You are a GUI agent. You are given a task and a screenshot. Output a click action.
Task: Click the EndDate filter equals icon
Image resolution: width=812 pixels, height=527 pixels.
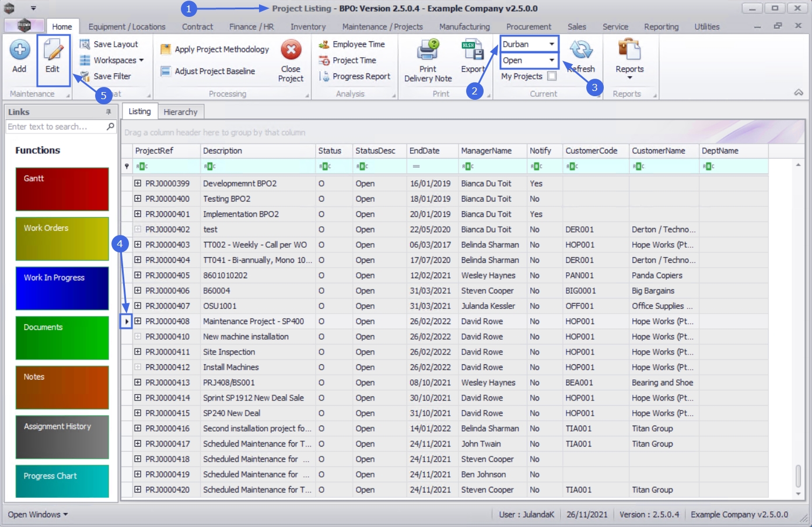tap(416, 166)
